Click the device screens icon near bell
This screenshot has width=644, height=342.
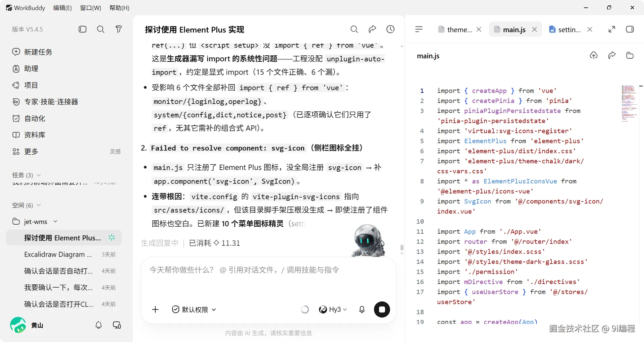(117, 325)
